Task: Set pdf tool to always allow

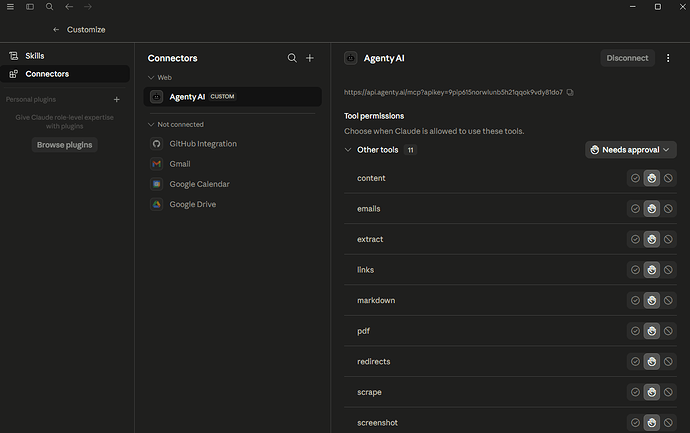Action: [635, 331]
